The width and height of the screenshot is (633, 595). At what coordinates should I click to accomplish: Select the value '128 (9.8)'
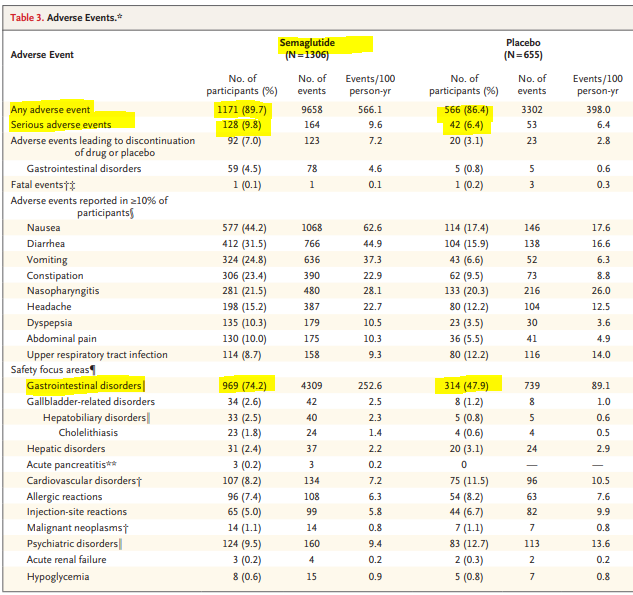pos(242,125)
